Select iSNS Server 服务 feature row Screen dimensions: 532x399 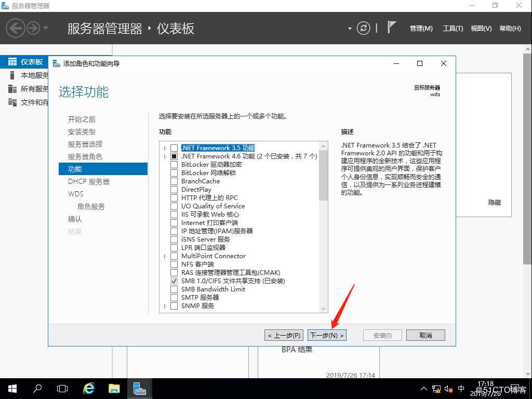[205, 240]
